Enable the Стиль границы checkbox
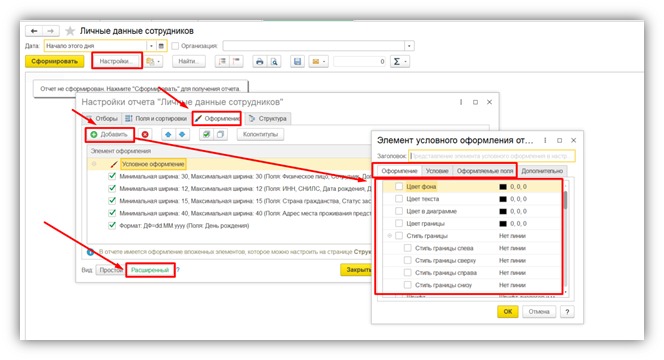The height and width of the screenshot is (360, 664). [x=398, y=235]
